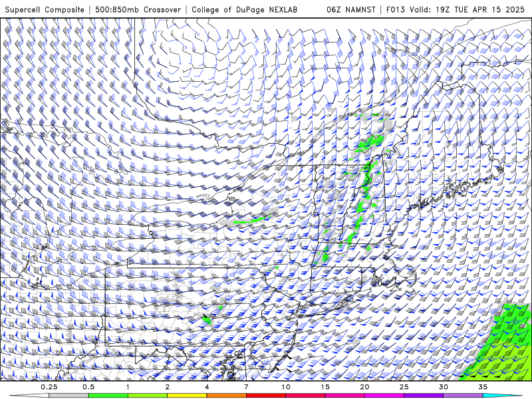This screenshot has width=532, height=399.
Task: Click the '30' legend value label
Action: [443, 387]
